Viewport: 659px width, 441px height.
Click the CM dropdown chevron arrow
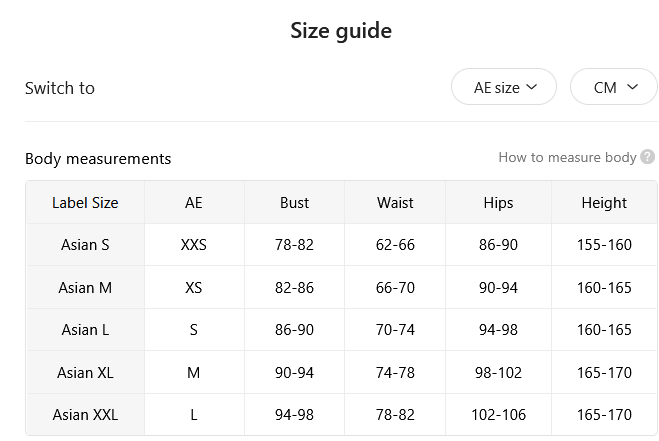633,87
